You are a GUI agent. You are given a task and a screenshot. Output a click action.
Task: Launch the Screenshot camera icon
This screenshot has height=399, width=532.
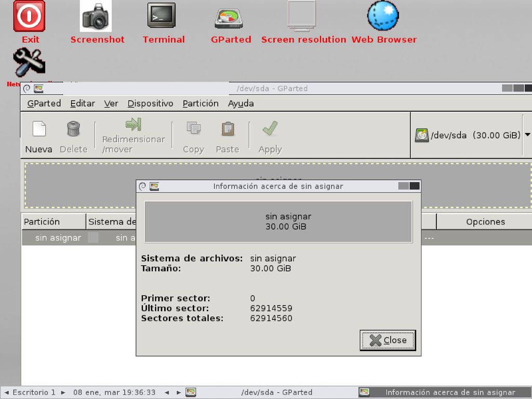96,16
